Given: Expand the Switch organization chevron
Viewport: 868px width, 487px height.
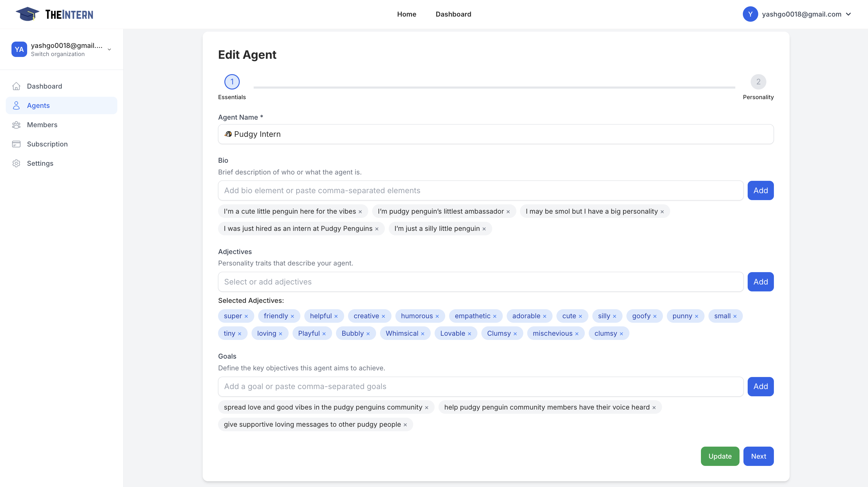Looking at the screenshot, I should [x=109, y=49].
